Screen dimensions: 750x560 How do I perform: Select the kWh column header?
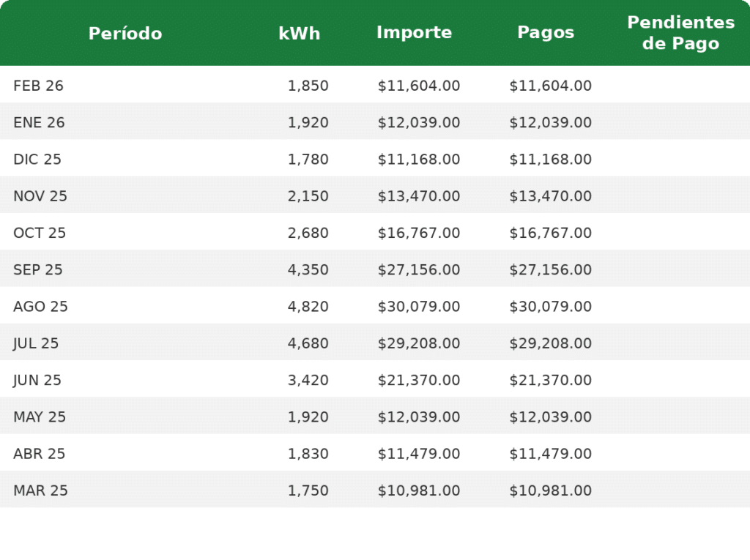point(299,34)
